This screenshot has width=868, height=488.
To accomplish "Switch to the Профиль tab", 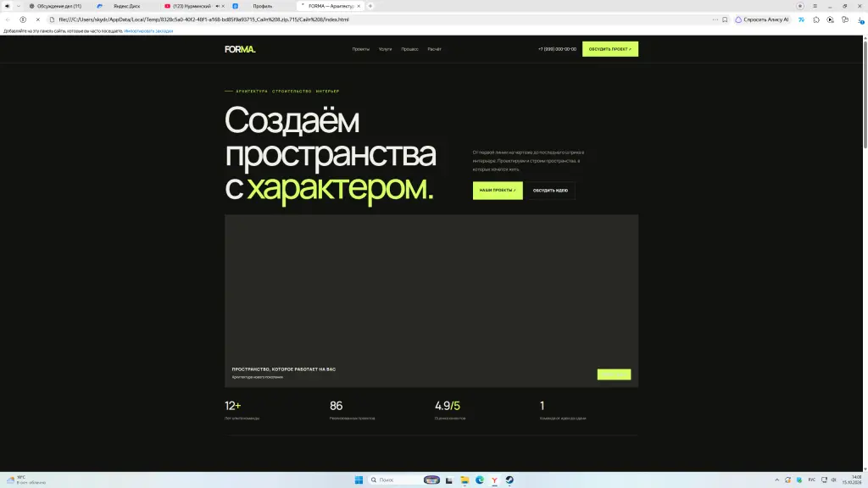I will click(x=263, y=6).
